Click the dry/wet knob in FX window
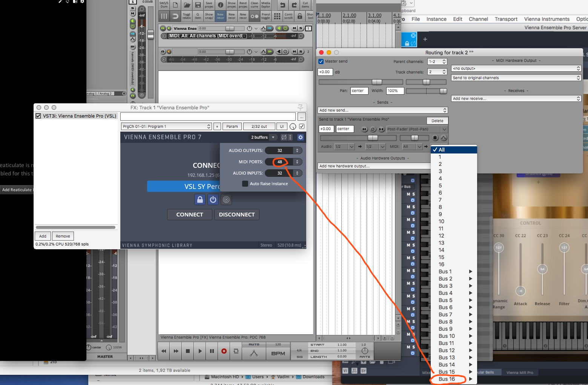The image size is (588, 385). tap(293, 126)
